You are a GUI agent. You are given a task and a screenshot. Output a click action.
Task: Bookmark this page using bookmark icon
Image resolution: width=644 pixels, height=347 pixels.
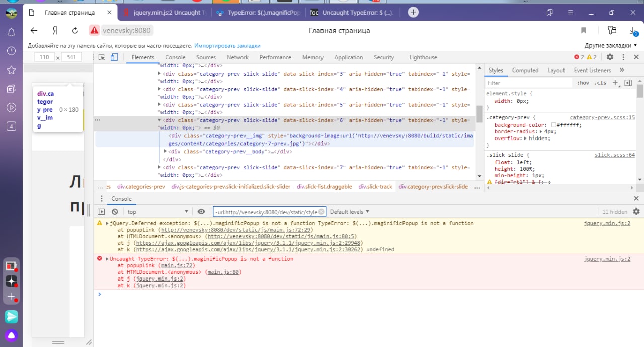(584, 30)
